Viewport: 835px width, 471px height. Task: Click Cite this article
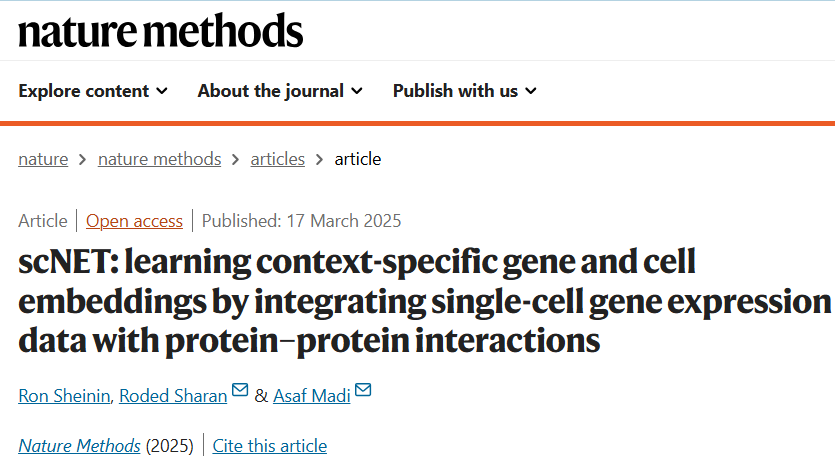[x=269, y=446]
